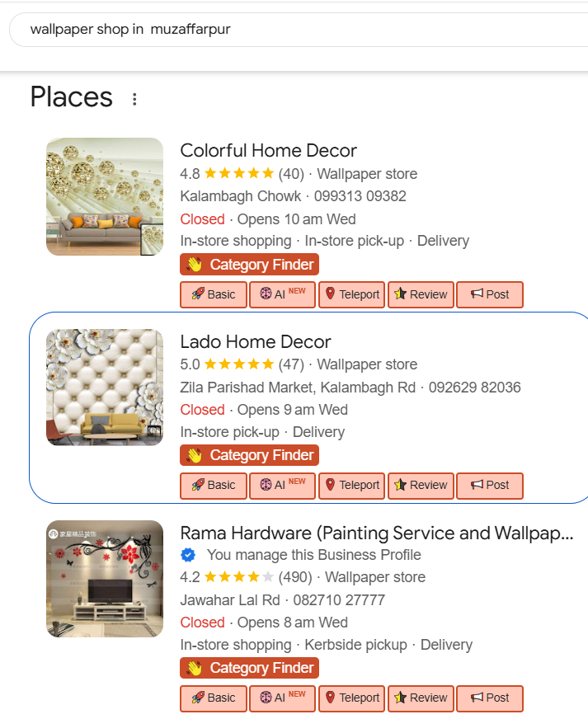Click the Rama Hardware thumbnail image

point(105,579)
